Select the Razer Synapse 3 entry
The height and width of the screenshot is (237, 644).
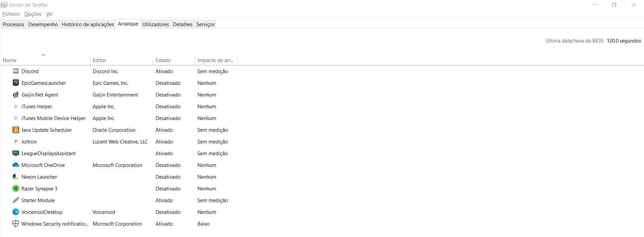(39, 189)
